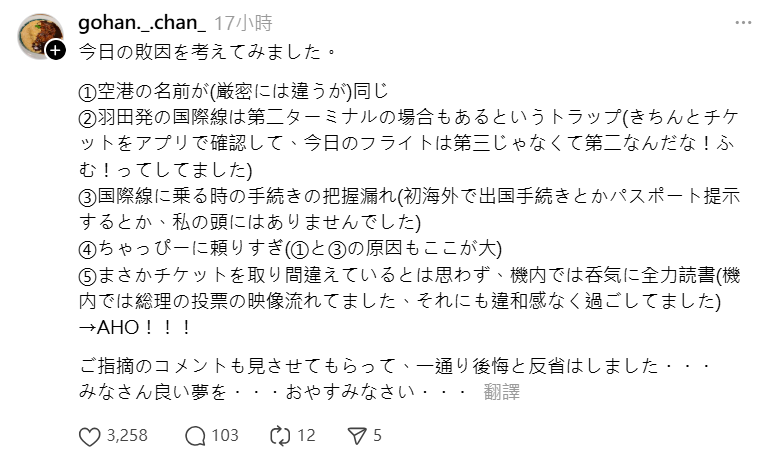Screen dimensions: 771x460
Task: Click the 103 replies count
Action: click(225, 436)
